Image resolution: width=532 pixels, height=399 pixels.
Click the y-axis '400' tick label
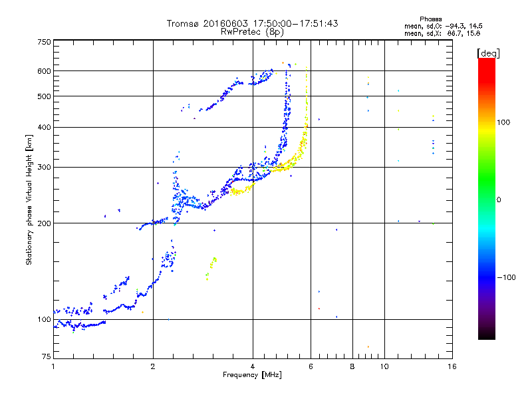[x=44, y=127]
